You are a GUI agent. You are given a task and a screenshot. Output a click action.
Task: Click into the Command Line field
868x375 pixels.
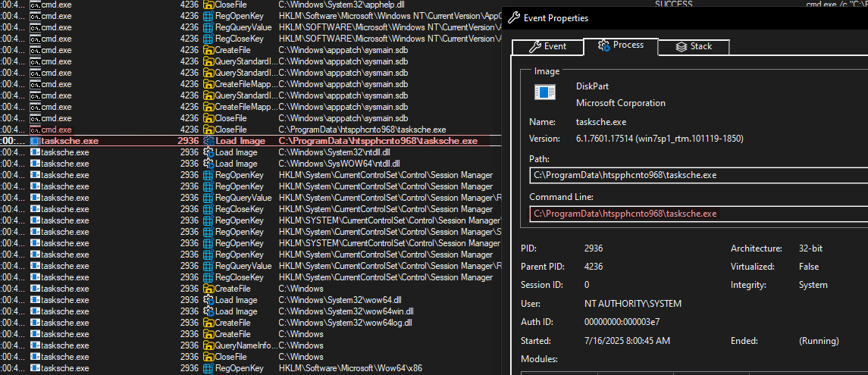(x=697, y=214)
